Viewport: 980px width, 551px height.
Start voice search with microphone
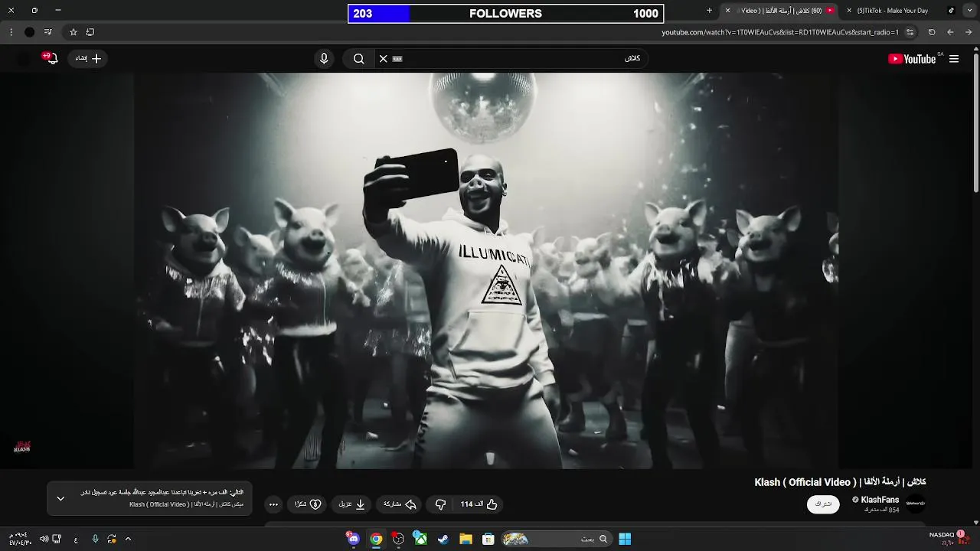point(324,58)
